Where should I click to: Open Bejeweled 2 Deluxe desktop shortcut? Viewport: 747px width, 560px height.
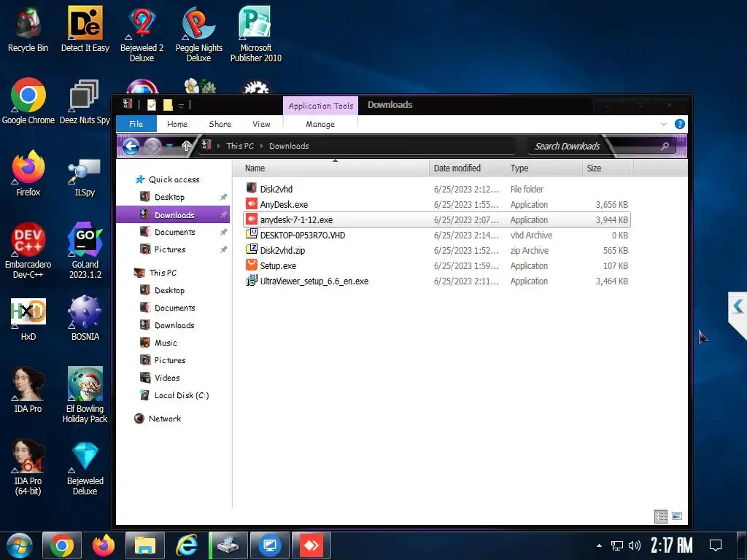pos(142,34)
